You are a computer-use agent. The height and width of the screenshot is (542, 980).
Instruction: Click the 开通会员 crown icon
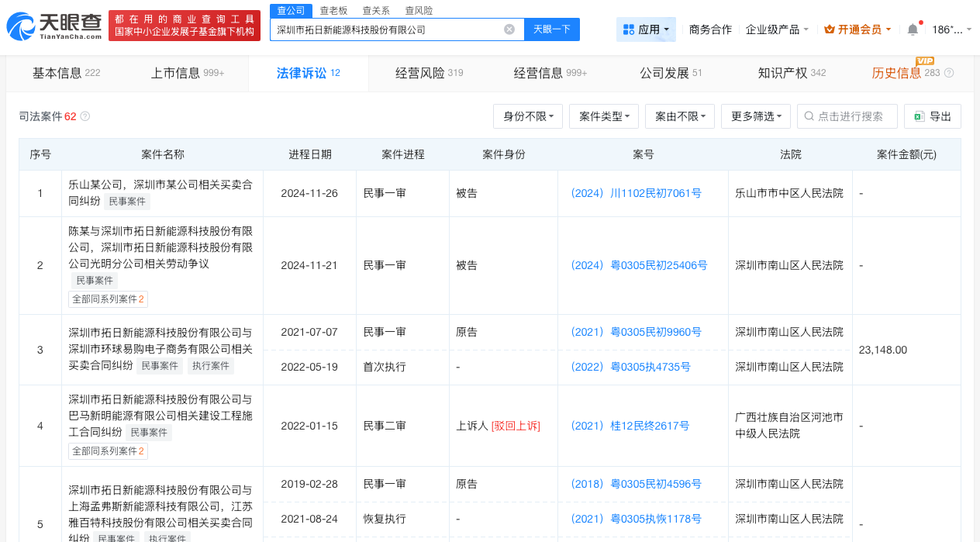(830, 29)
